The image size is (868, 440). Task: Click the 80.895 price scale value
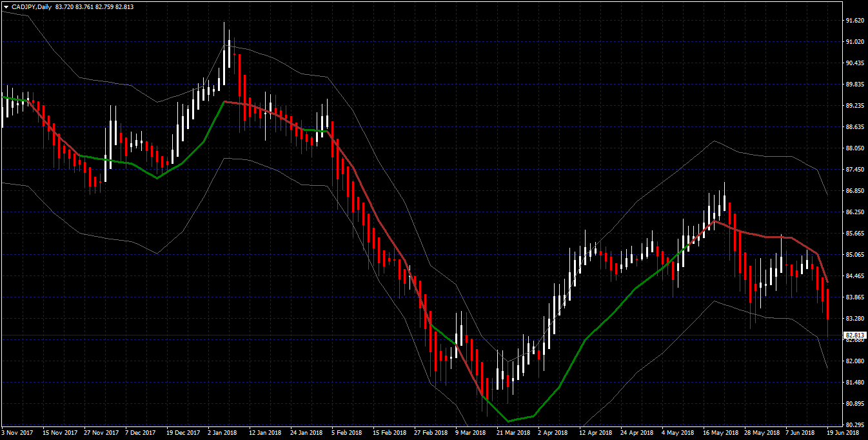click(x=854, y=404)
